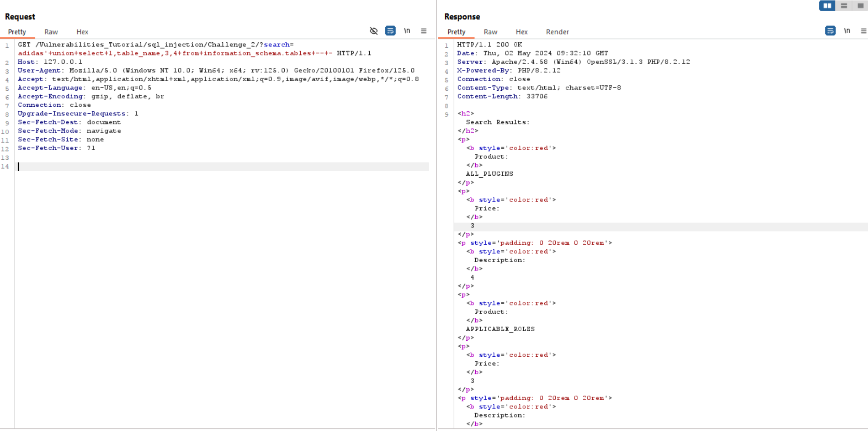Click the Search Results: heading text
The image size is (868, 431).
[x=498, y=122]
